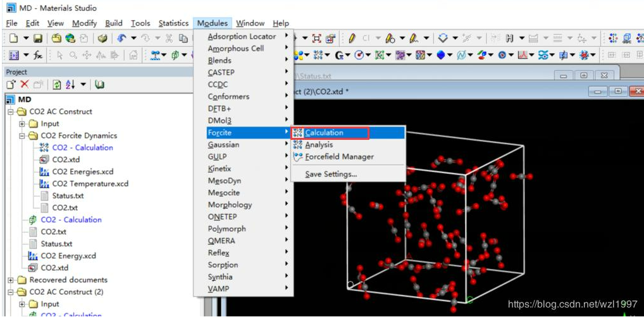Collapse the CO2 AC Construct (2) folder
The image size is (644, 317).
[11, 292]
